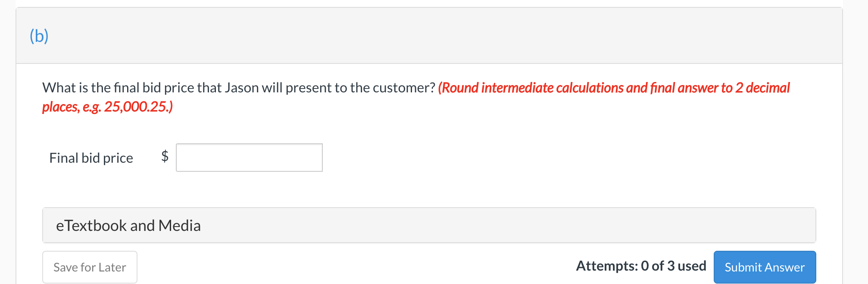Click the "2 decimal" phrase in red
The image size is (868, 284).
[762, 88]
